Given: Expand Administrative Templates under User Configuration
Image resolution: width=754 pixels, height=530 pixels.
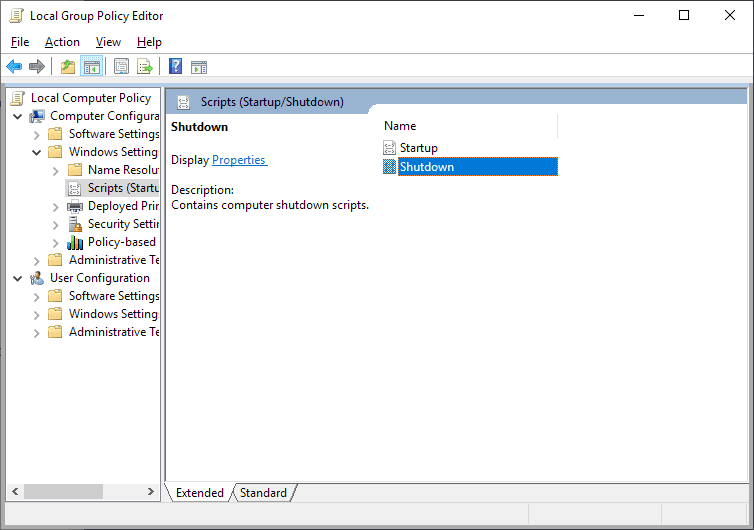Looking at the screenshot, I should click(x=37, y=333).
